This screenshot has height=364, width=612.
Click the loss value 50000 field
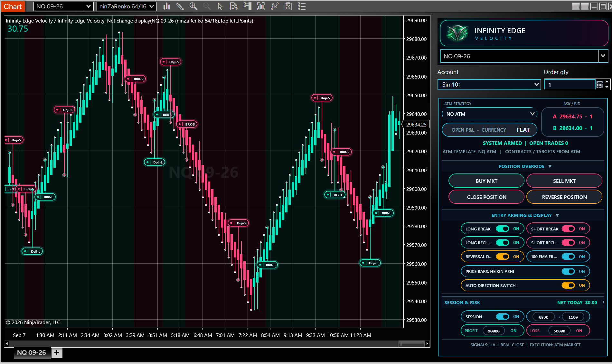(559, 331)
